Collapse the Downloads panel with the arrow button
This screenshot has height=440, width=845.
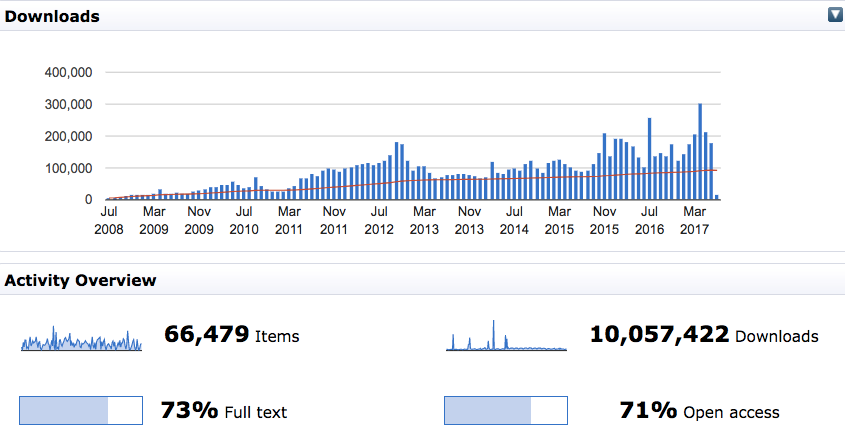tap(834, 15)
